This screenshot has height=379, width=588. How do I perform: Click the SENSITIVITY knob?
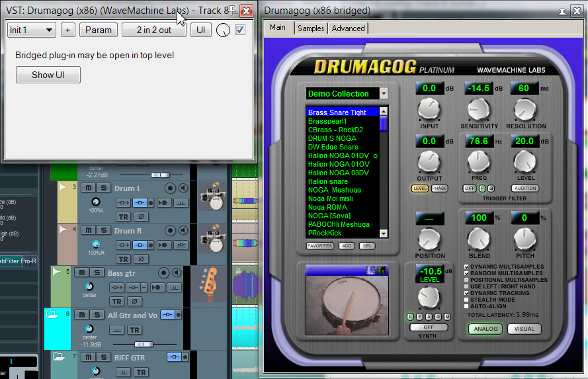point(478,110)
